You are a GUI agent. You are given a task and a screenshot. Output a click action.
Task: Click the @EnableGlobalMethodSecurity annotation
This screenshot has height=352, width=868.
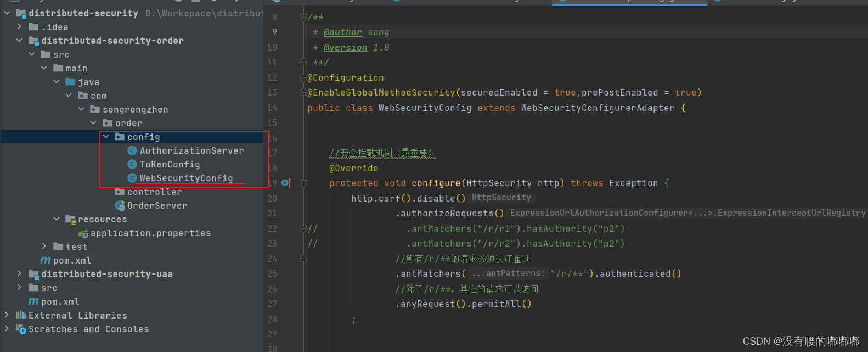[x=381, y=93]
